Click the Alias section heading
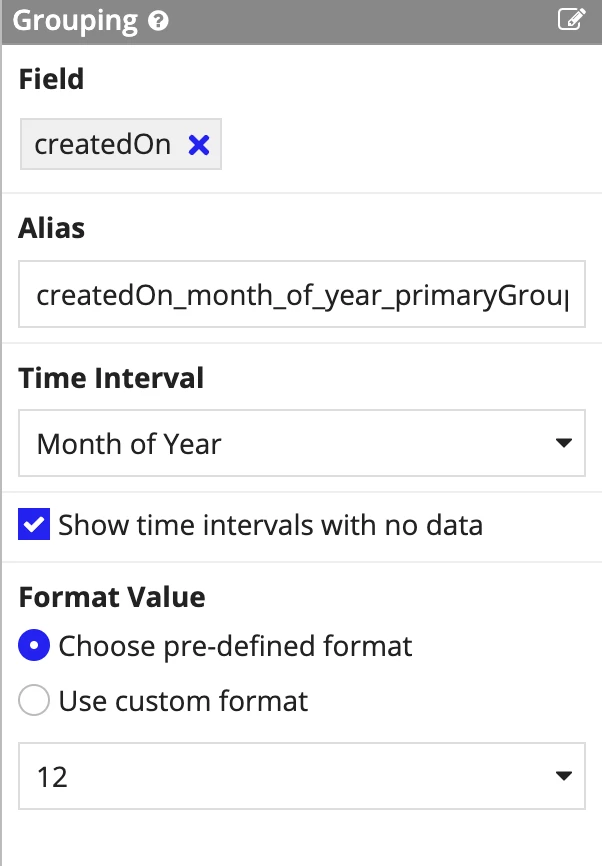The width and height of the screenshot is (602, 866). [x=52, y=228]
